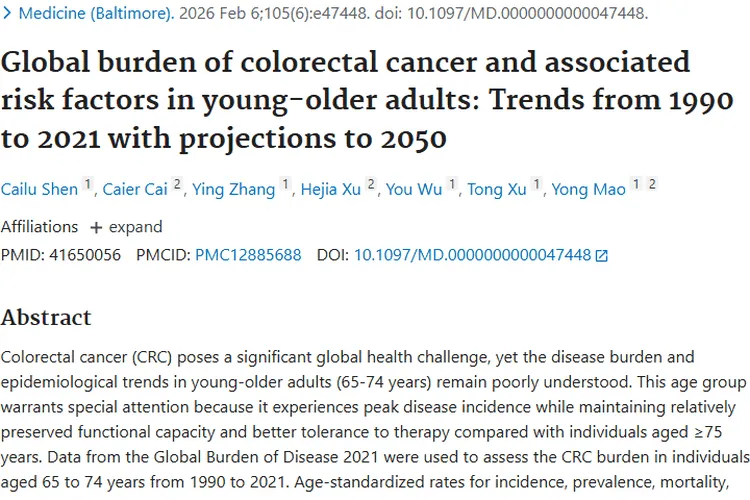
Task: Select author You Wu
Action: pyautogui.click(x=416, y=188)
